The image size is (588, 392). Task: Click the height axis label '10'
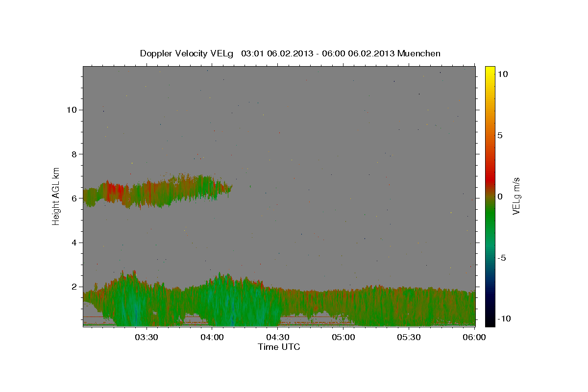point(72,110)
